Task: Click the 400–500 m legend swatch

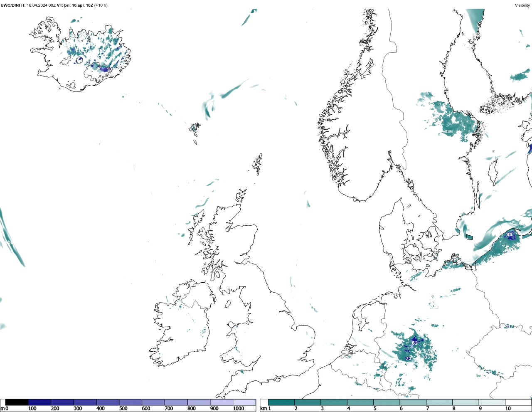Action: (108, 402)
